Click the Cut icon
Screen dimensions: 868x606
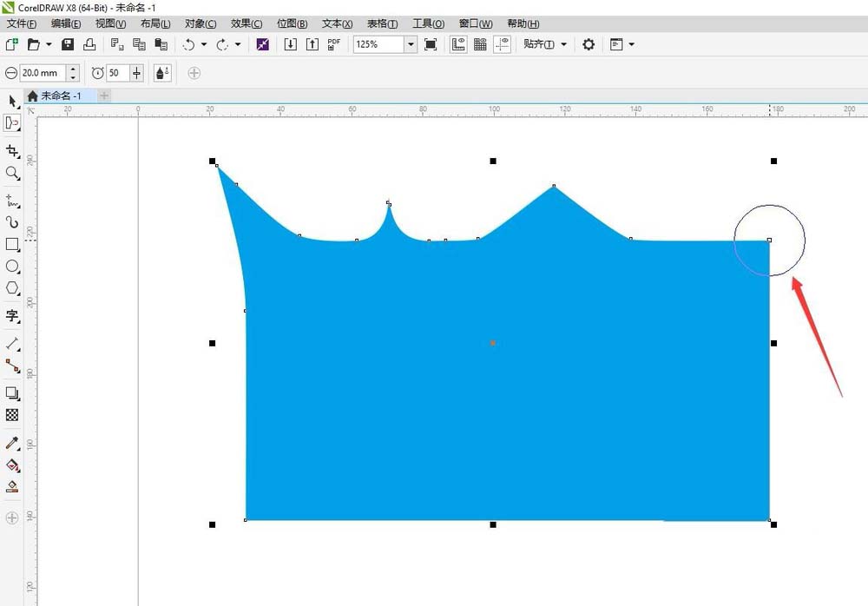point(117,44)
